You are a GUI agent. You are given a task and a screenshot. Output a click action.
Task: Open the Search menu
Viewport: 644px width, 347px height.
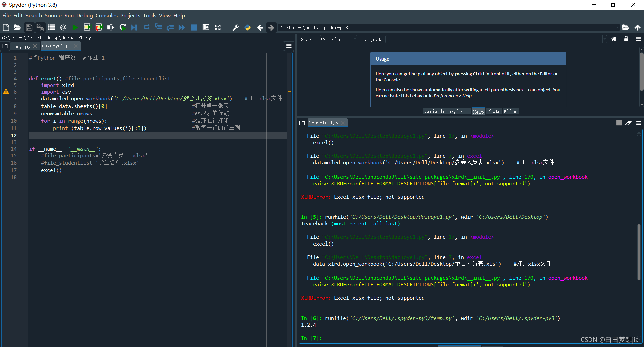point(34,15)
